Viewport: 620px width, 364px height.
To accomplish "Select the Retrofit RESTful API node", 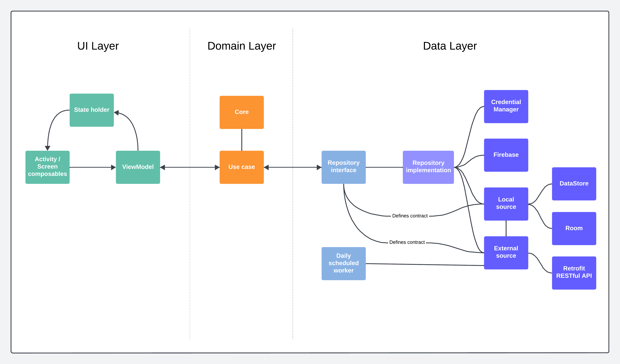I will pyautogui.click(x=574, y=273).
